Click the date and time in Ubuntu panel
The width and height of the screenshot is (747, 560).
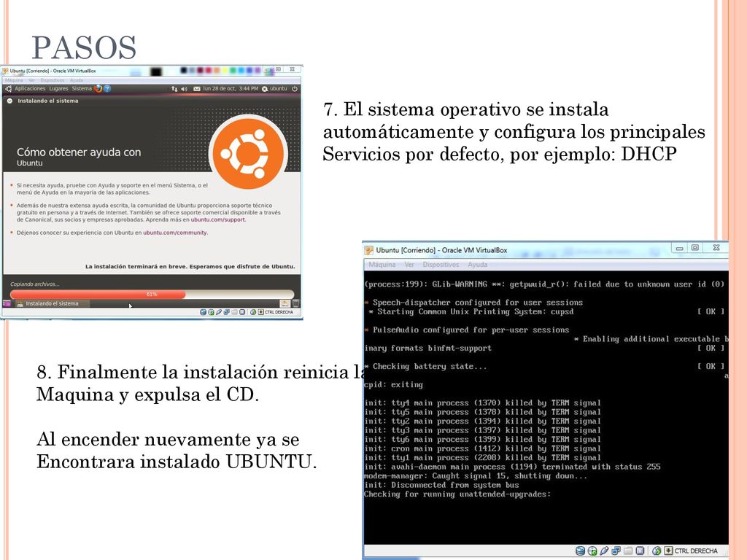231,88
